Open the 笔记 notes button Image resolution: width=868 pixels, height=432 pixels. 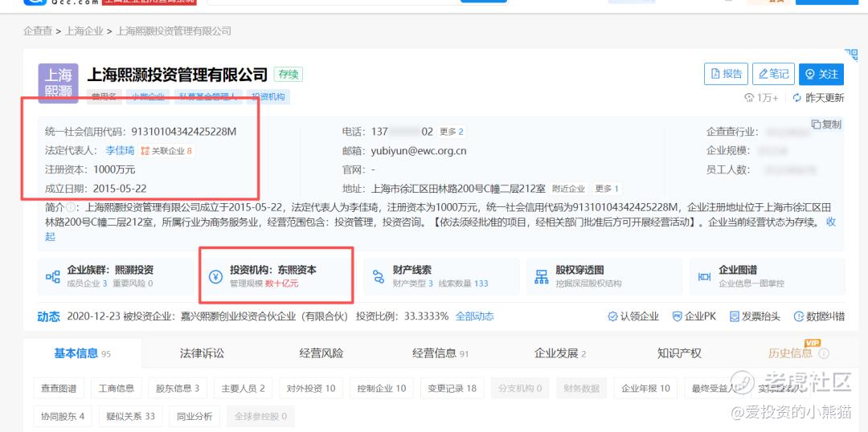[773, 74]
